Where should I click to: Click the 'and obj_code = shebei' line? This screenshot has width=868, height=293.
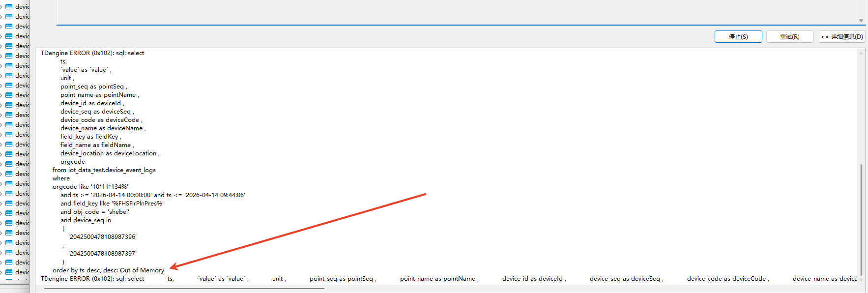click(95, 212)
